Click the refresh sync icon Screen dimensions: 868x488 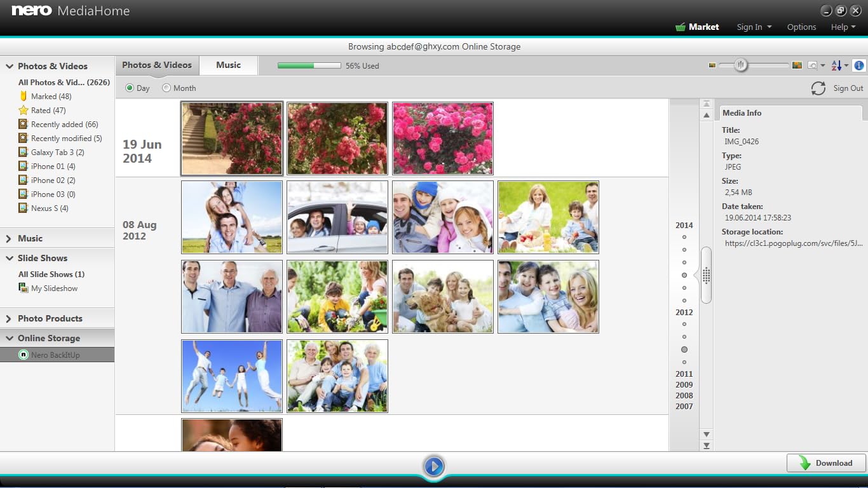pyautogui.click(x=818, y=88)
